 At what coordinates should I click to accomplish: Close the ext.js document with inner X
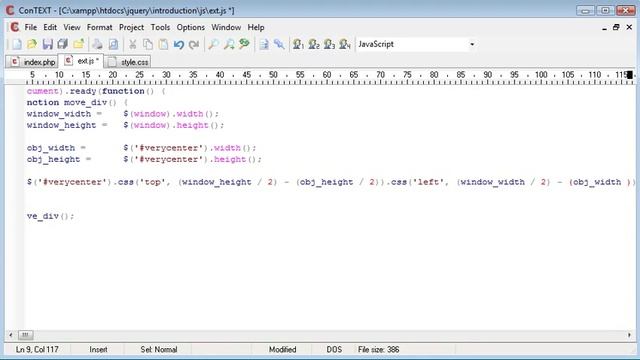tap(629, 27)
